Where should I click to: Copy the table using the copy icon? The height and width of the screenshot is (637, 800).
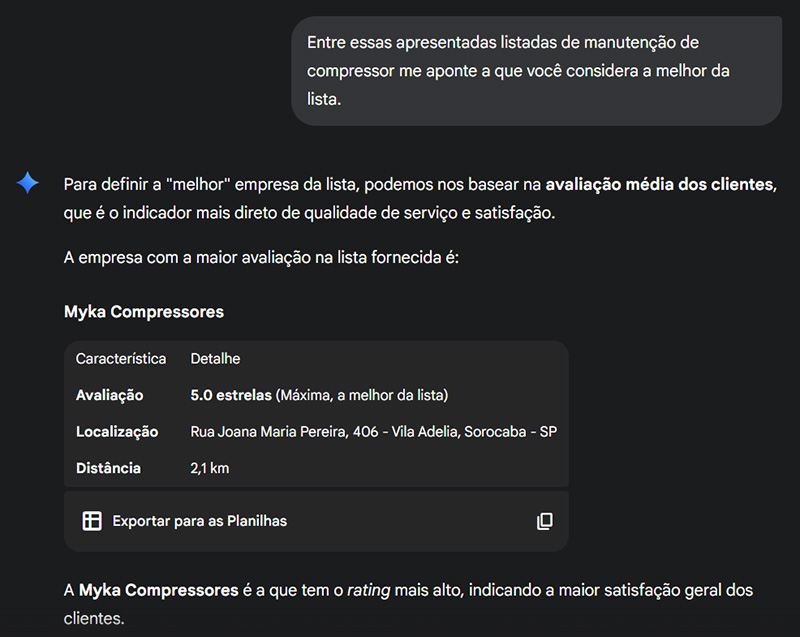(544, 521)
